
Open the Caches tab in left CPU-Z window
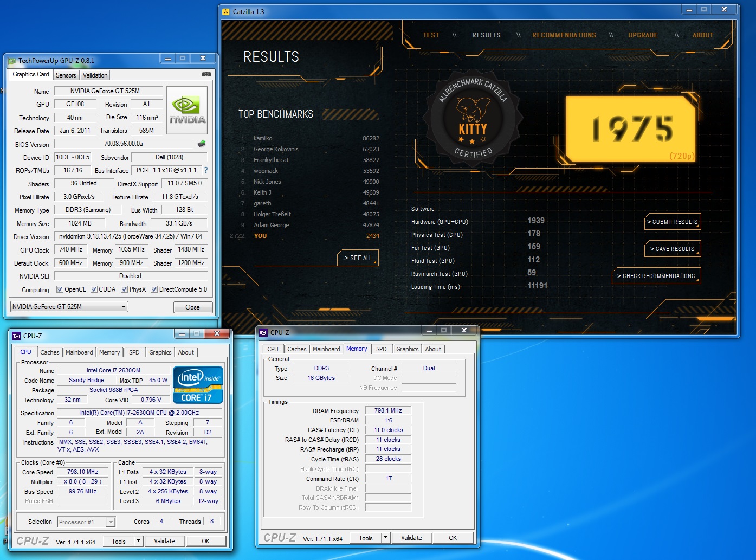click(x=50, y=352)
